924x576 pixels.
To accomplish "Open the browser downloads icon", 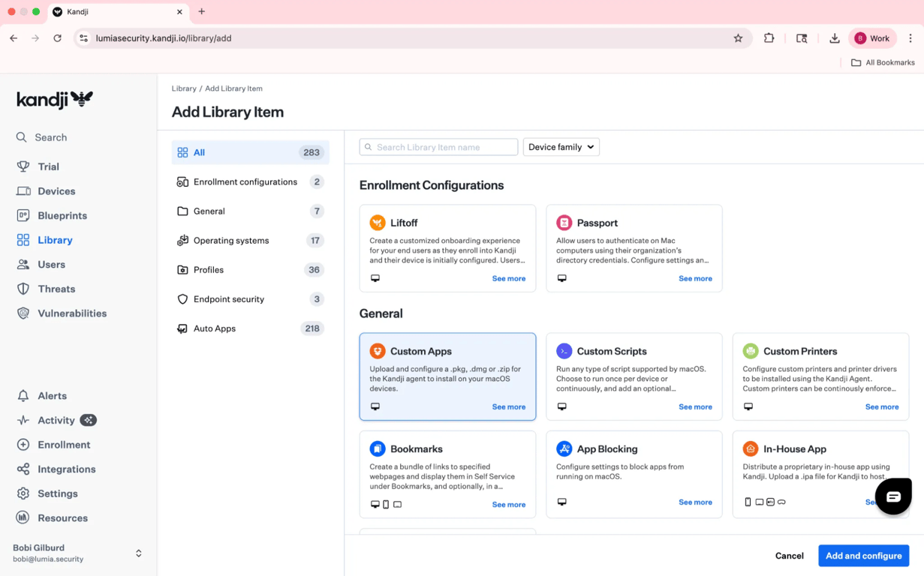I will coord(834,38).
